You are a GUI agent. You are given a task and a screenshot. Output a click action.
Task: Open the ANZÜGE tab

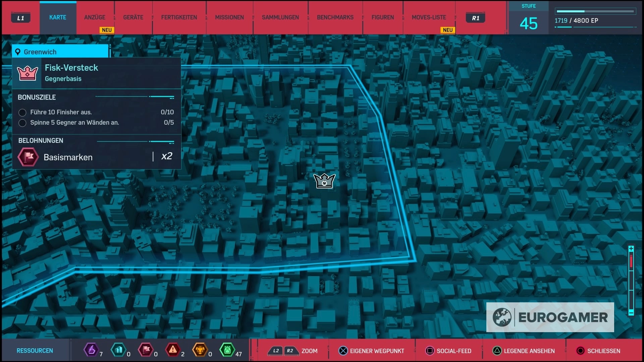(95, 17)
